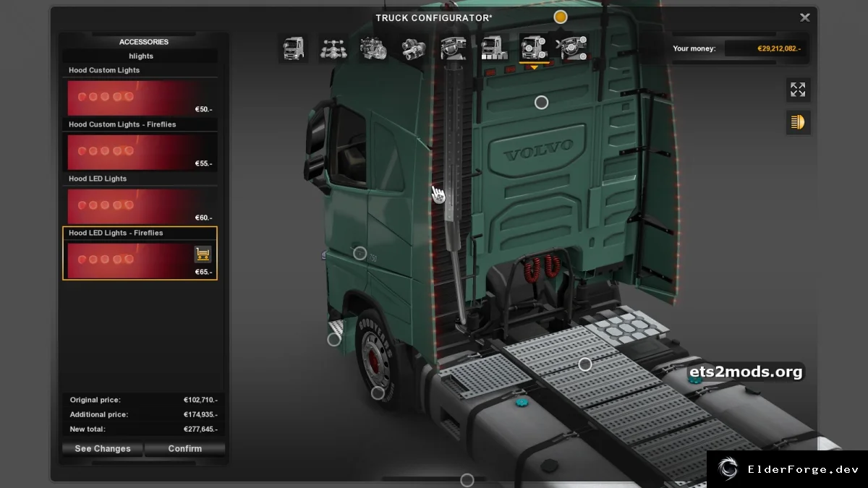The image size is (868, 488).
Task: Click the money amount €29,212,082.-
Action: 779,49
